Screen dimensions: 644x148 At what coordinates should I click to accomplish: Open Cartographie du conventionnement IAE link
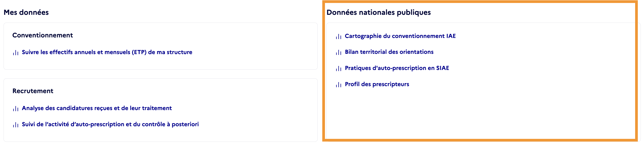click(x=400, y=36)
